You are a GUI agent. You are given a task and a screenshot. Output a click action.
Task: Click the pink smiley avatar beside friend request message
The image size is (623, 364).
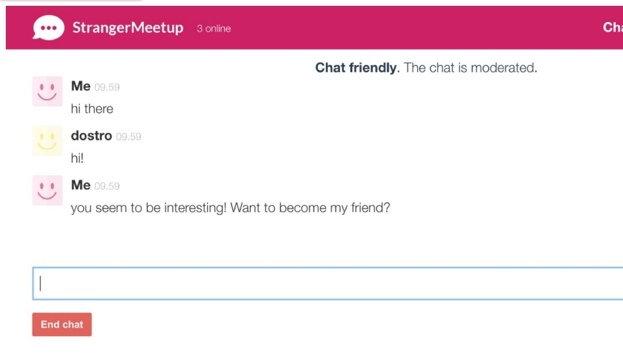(x=47, y=190)
